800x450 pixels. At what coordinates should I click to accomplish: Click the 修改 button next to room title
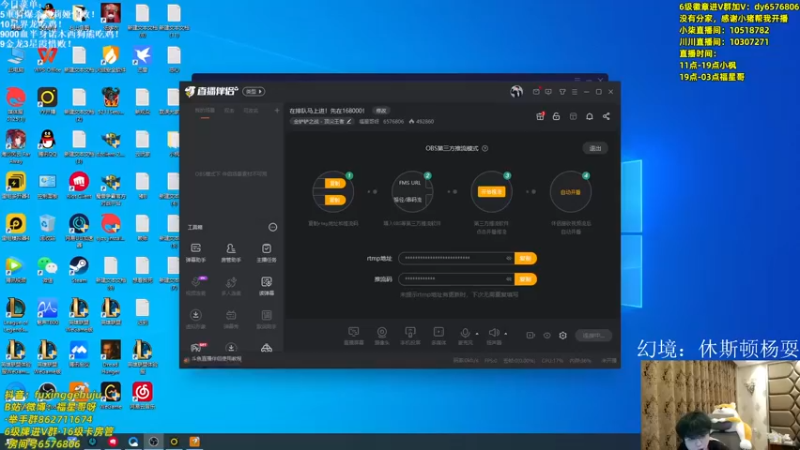[x=381, y=111]
